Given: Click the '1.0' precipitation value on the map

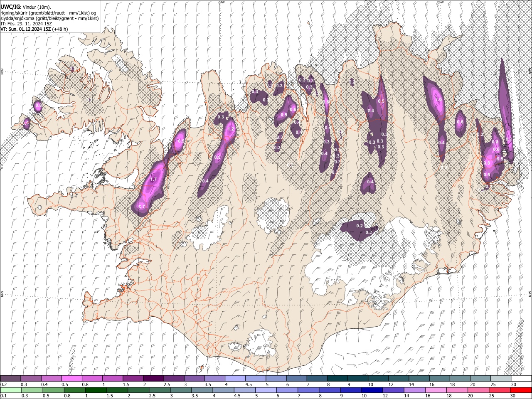Looking at the screenshot, I should (x=438, y=100).
